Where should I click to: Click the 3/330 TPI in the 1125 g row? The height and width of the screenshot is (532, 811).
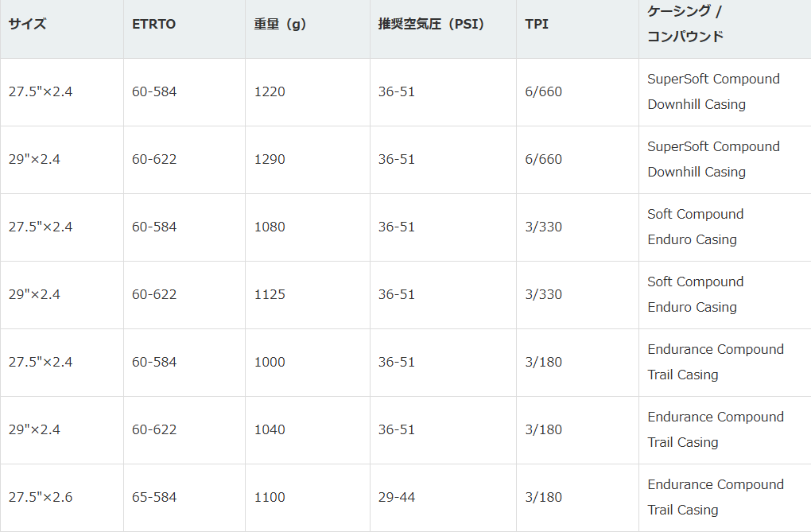pyautogui.click(x=544, y=294)
